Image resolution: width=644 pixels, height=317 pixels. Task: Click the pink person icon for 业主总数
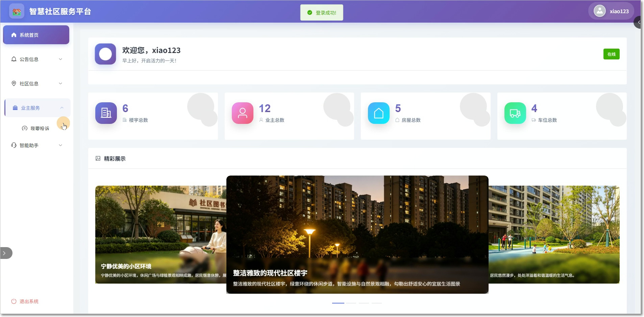coord(243,113)
